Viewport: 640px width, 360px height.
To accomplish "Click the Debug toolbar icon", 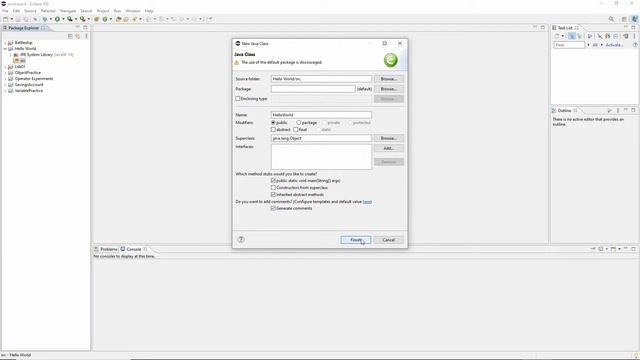I will click(44, 19).
